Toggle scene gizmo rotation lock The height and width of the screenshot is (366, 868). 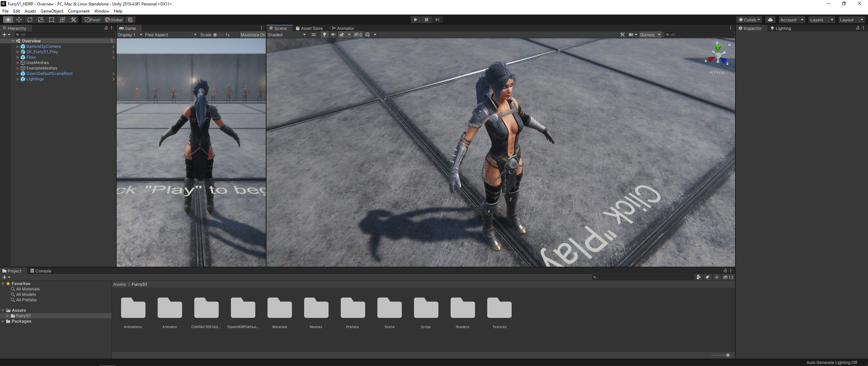729,44
